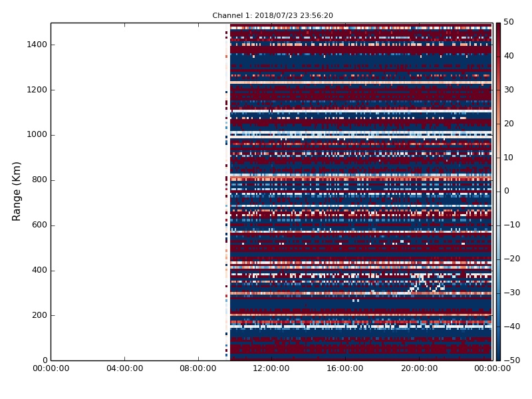Click the 04:00:00 time axis label
Image resolution: width=532 pixels, height=399 pixels.
click(124, 368)
